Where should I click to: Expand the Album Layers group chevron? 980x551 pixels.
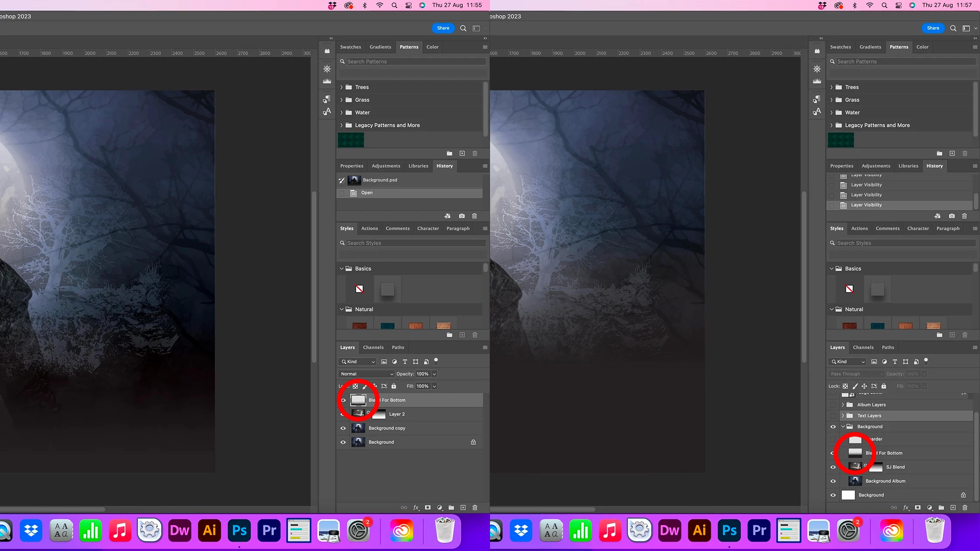point(843,405)
